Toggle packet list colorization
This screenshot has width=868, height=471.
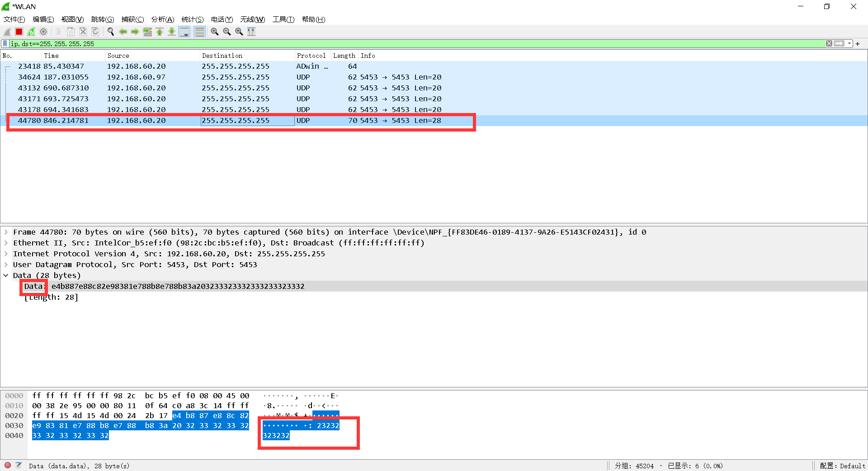pos(199,32)
